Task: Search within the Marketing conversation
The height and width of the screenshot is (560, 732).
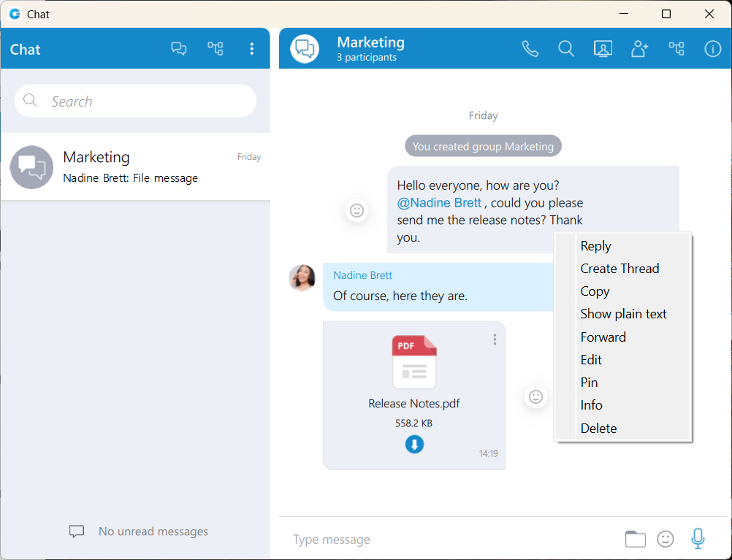Action: (x=566, y=48)
